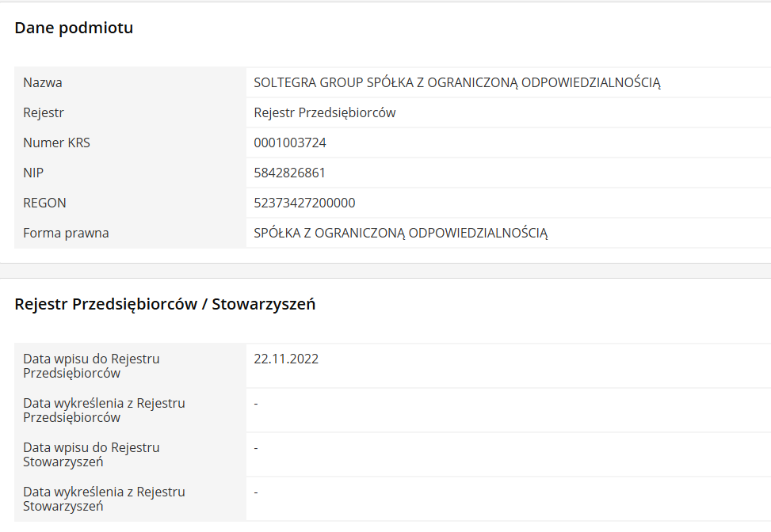Select the NIP value 5842826861

(290, 173)
